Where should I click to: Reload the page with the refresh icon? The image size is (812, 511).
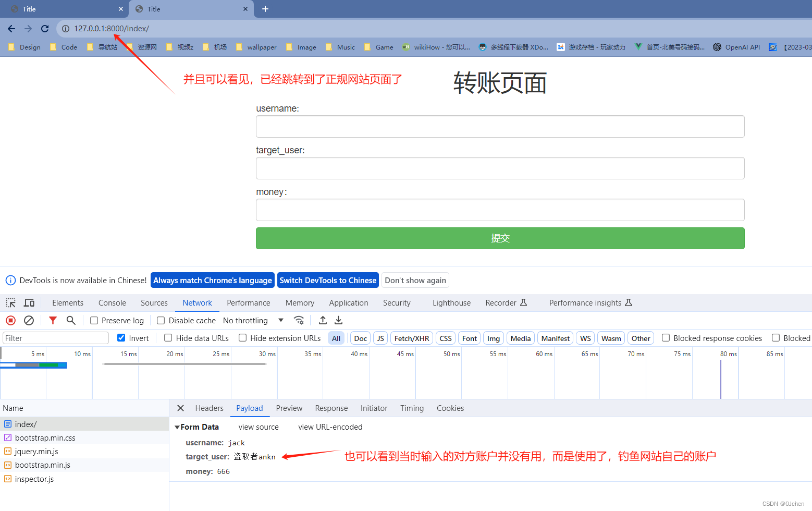click(x=45, y=29)
